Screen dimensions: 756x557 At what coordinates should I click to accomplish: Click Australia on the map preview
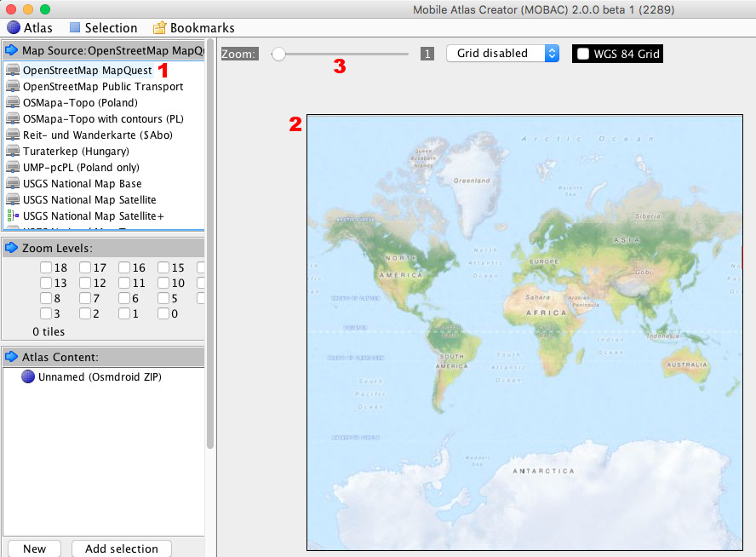point(686,365)
